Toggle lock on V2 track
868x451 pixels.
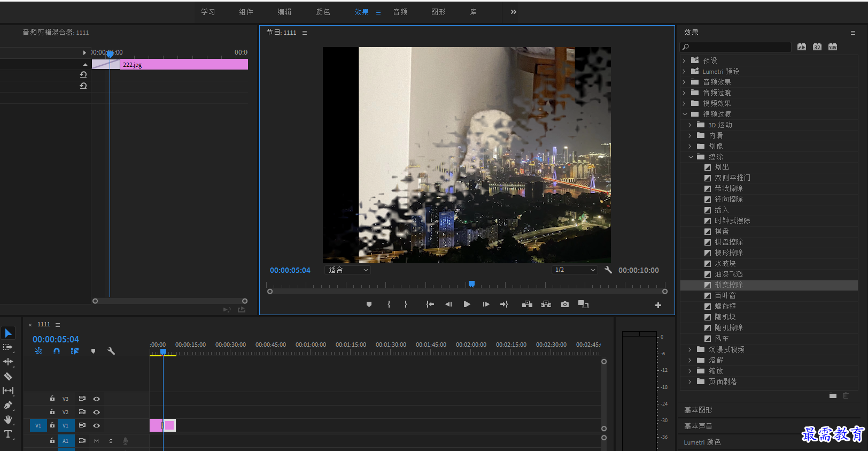tap(52, 412)
